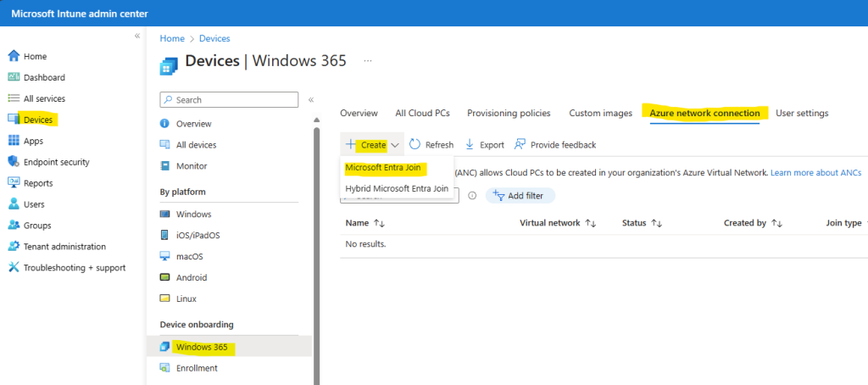Screen dimensions: 868x385
Task: Click the info icon beside the search box
Action: click(472, 196)
